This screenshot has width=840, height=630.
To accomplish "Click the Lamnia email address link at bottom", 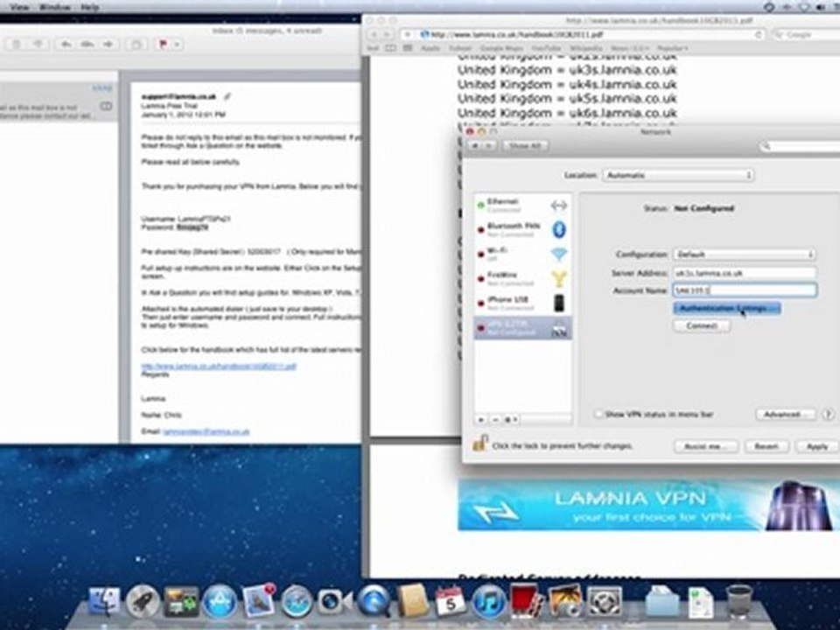I will click(206, 431).
